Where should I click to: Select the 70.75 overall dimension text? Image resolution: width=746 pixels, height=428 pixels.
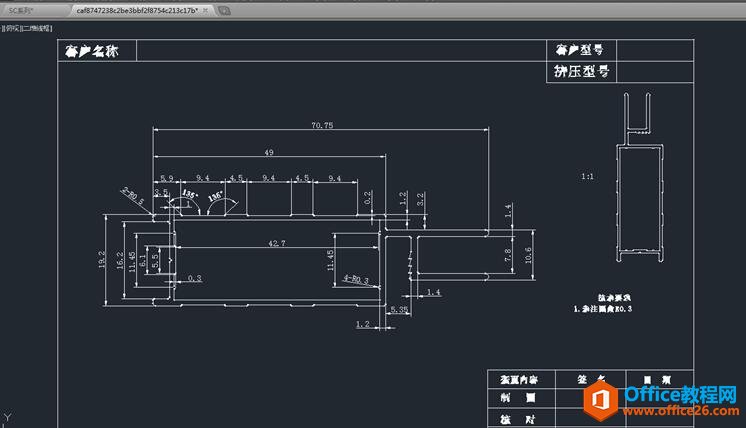click(322, 126)
